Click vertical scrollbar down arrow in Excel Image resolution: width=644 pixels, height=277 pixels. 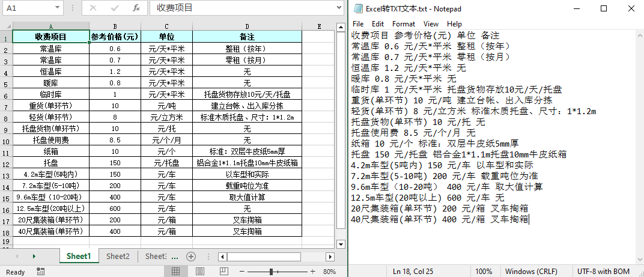click(x=341, y=244)
